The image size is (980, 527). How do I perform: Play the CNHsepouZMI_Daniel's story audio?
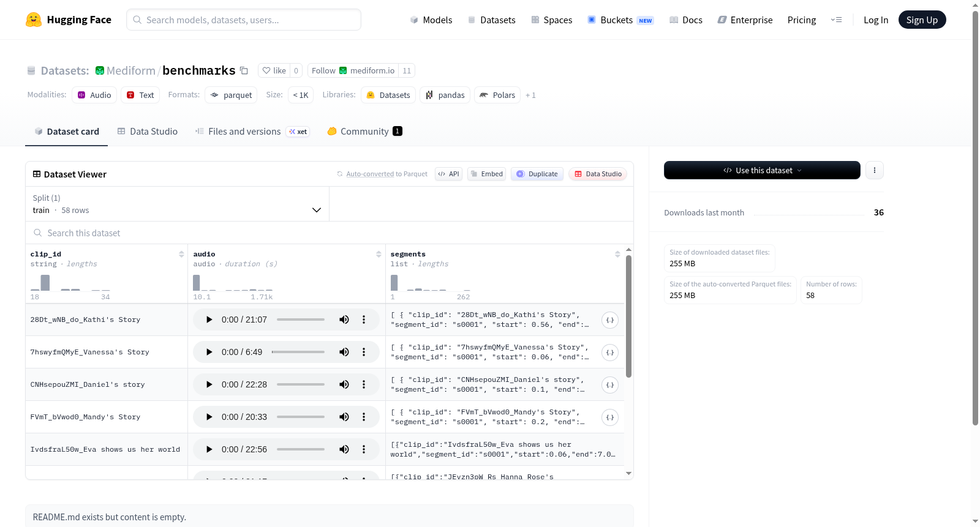(x=209, y=384)
